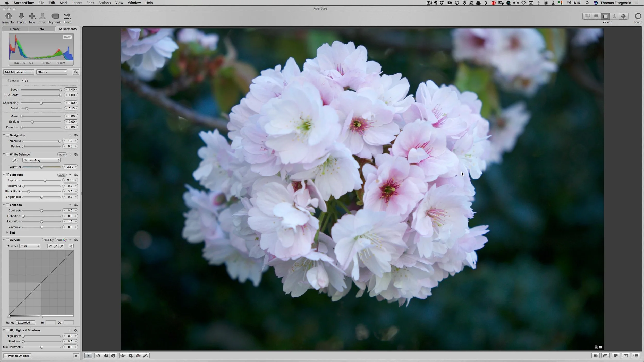Viewport: 644px width, 362px height.
Task: Select the arrow Selection tool
Action: [88, 356]
